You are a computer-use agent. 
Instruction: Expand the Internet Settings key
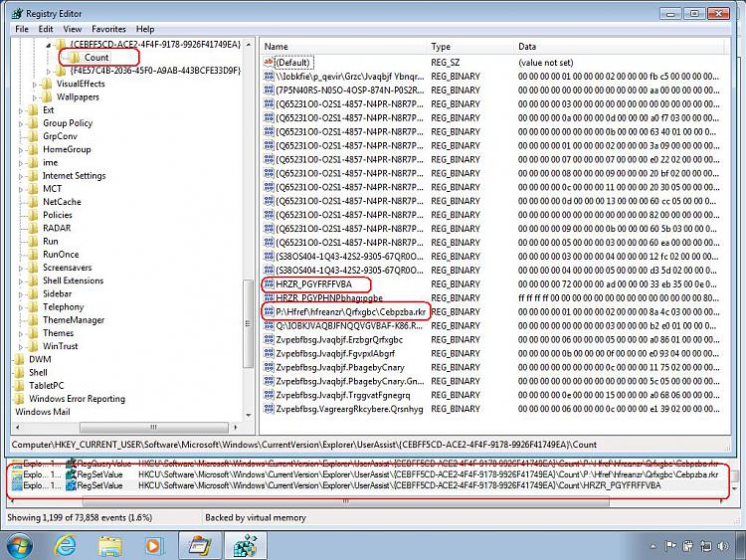(21, 176)
